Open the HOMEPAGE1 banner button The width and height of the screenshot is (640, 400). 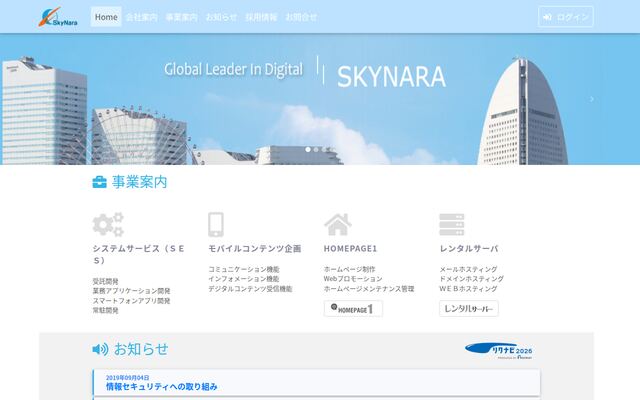point(353,309)
